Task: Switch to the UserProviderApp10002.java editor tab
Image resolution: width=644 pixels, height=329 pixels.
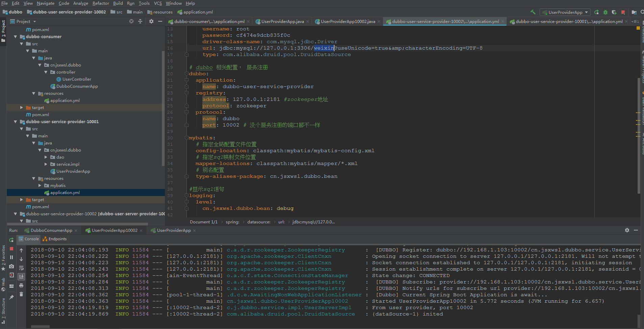Action: pos(348,22)
